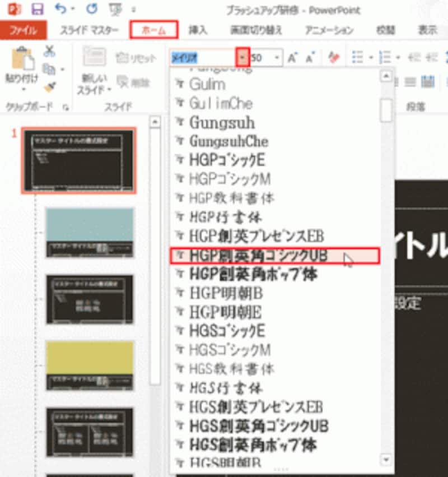Open the 表示 tab
Image resolution: width=448 pixels, height=477 pixels.
(x=428, y=30)
